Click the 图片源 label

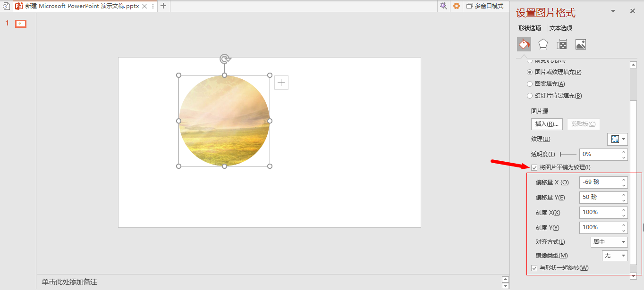540,111
